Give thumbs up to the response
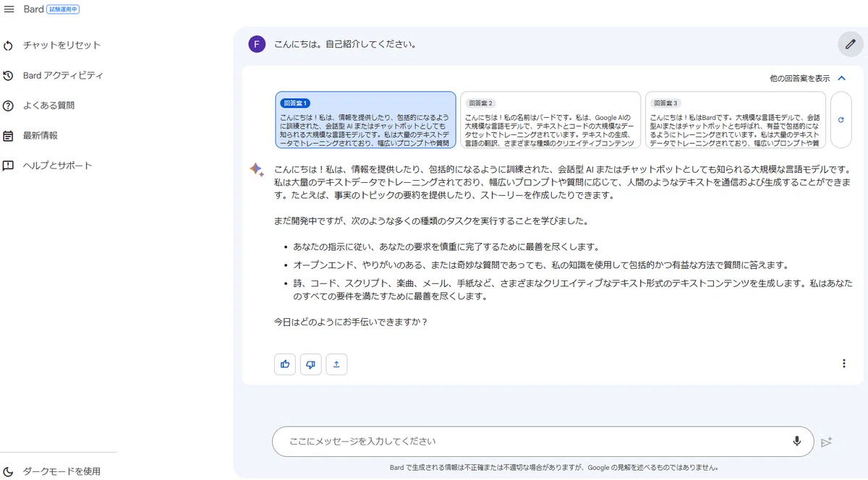Viewport: 868px width, 480px height. click(285, 364)
